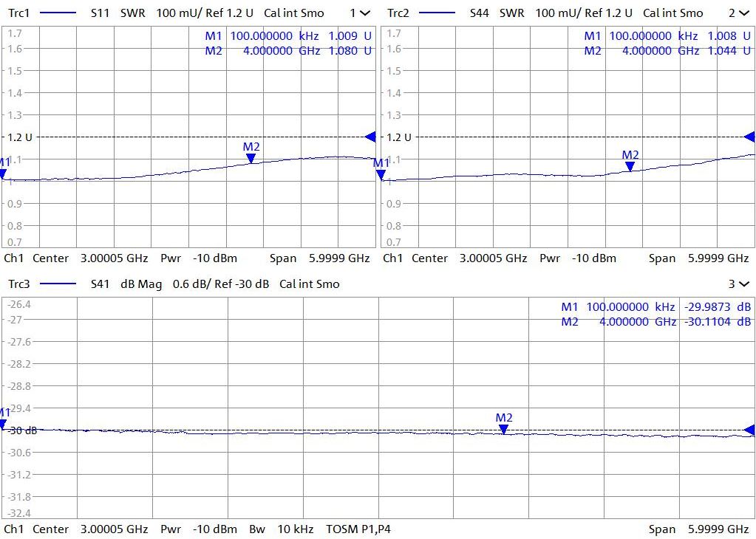This screenshot has width=756, height=539.
Task: Click the S44 measurement label in Trc2
Action: [480, 13]
